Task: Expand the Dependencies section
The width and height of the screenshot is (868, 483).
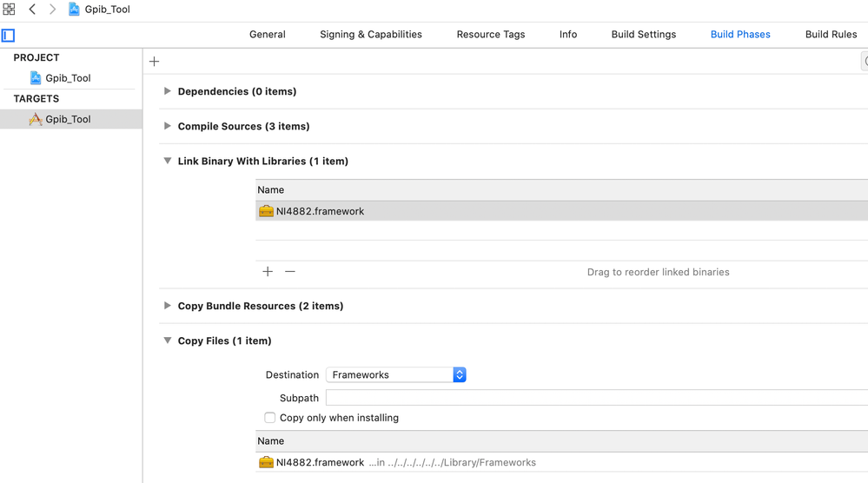Action: 167,91
